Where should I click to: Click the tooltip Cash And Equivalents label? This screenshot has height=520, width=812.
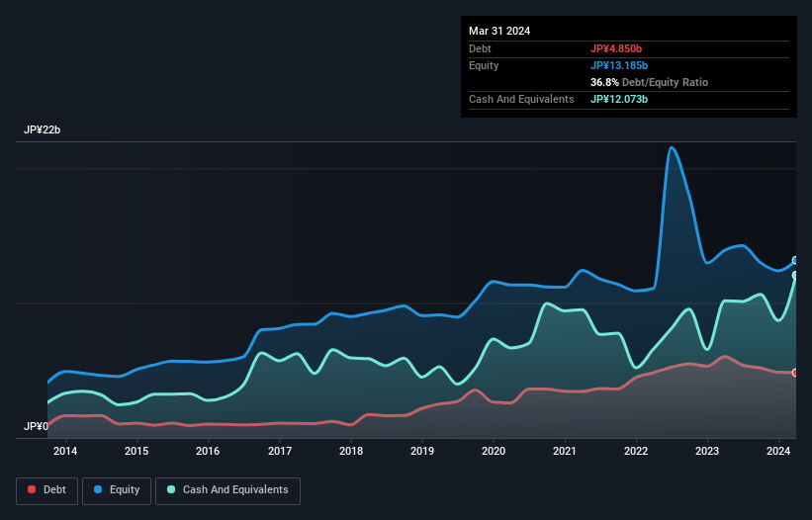521,99
